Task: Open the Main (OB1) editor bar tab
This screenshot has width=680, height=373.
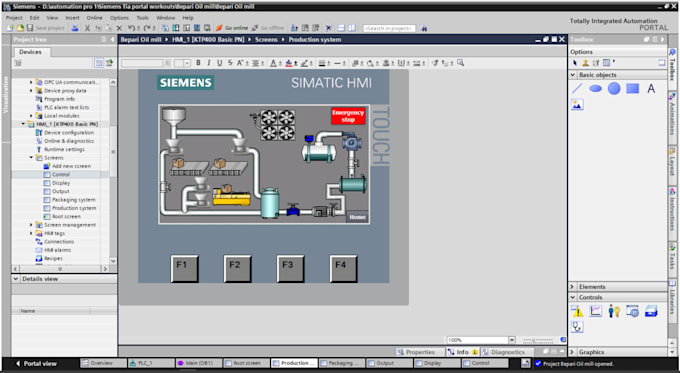Action: point(199,363)
